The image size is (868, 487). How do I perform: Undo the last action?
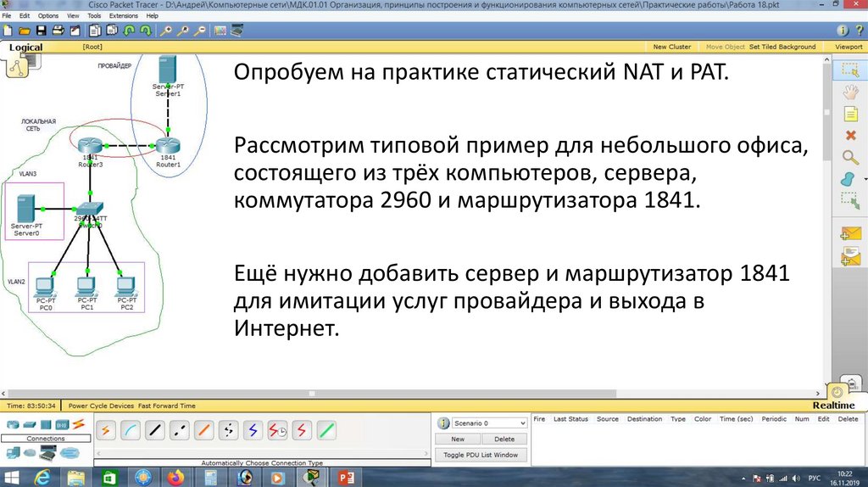point(129,31)
